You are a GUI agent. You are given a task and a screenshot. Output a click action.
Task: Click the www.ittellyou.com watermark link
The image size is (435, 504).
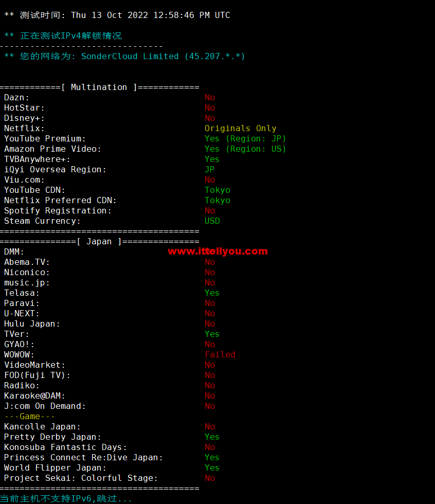(217, 251)
